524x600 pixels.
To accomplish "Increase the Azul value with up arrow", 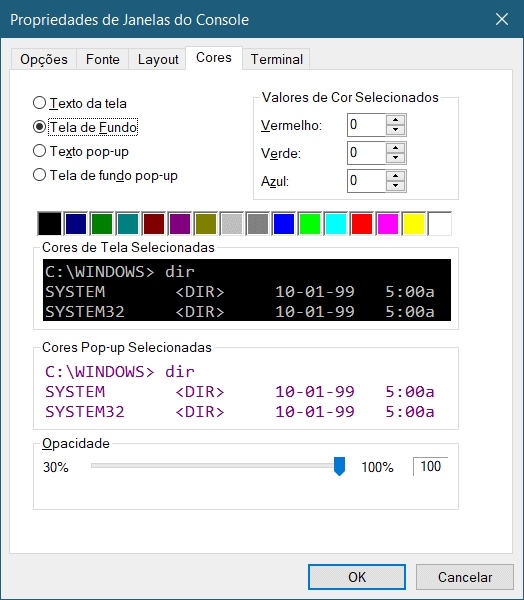I will pos(395,176).
